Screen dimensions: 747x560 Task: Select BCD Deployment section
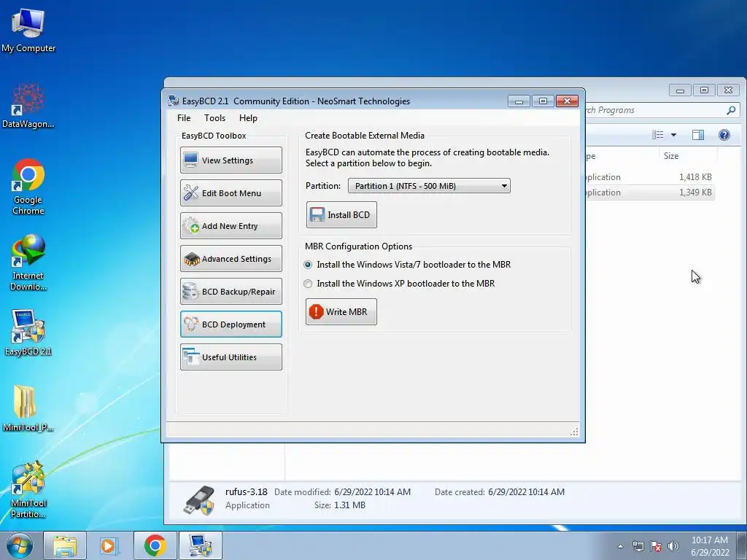tap(231, 324)
